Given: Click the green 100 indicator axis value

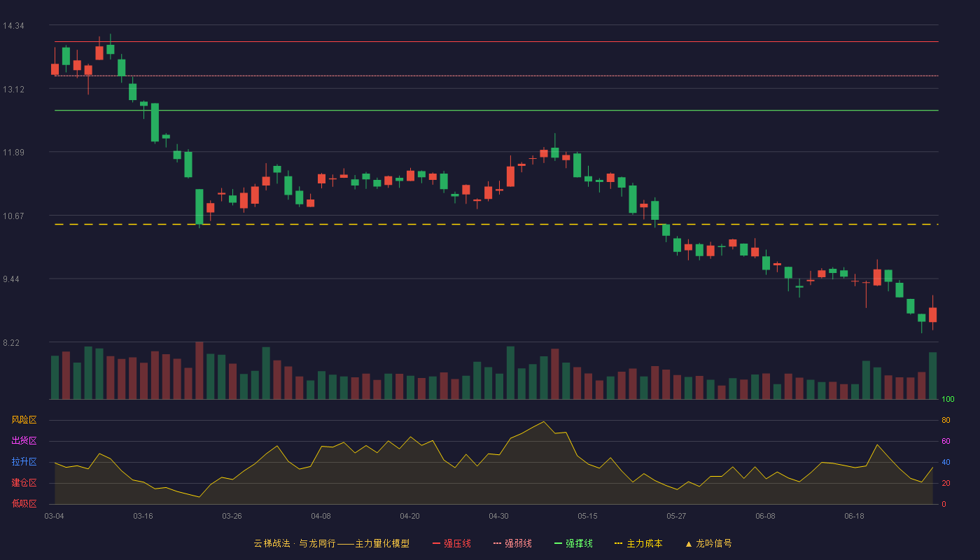Looking at the screenshot, I should pos(948,400).
